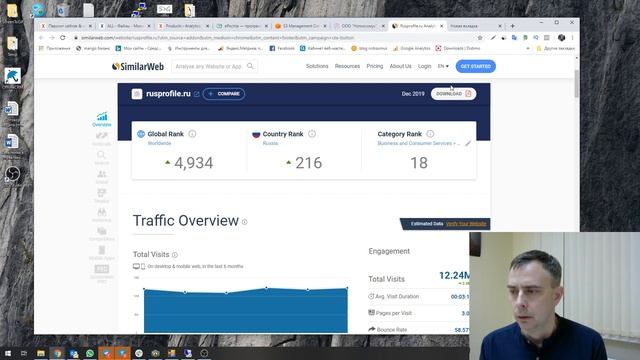Click the page vertical scrollbar
The image size is (640, 360).
tap(576, 83)
